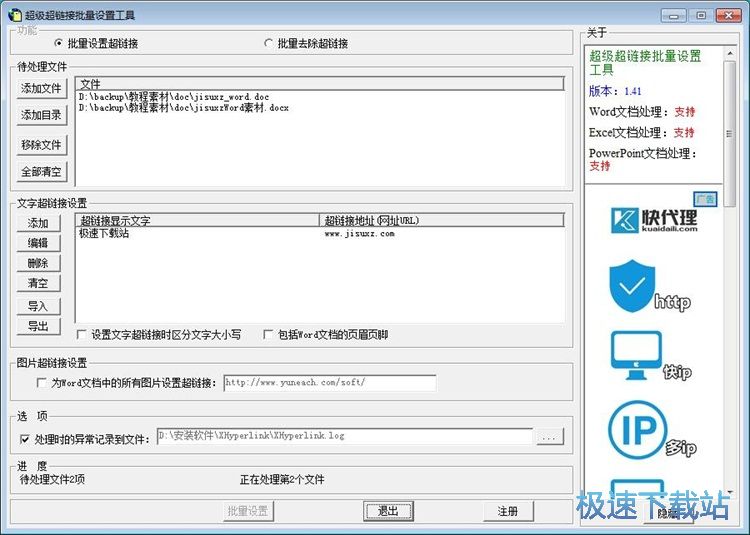This screenshot has width=750, height=535.
Task: Click the About panel vertical scrollbar thumb
Action: [730, 134]
